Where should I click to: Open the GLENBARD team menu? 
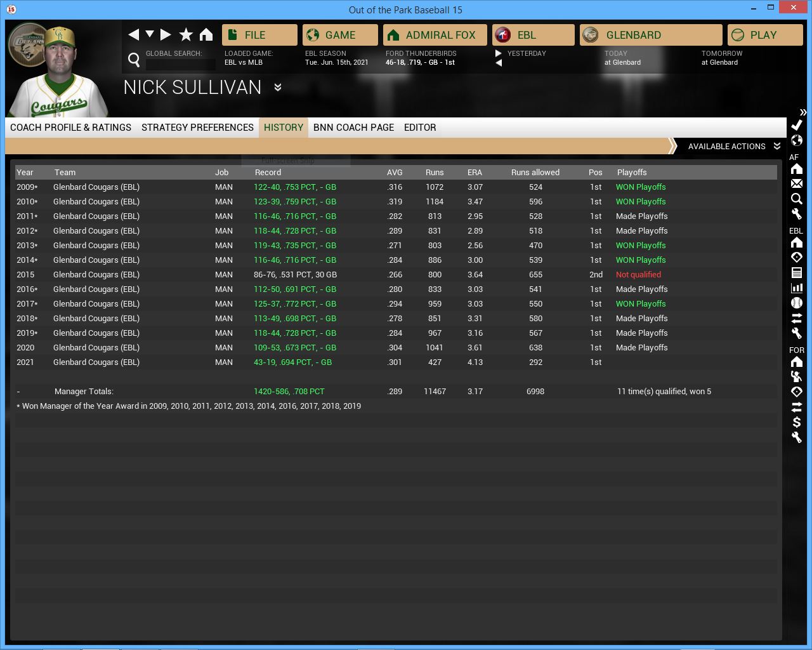[651, 35]
